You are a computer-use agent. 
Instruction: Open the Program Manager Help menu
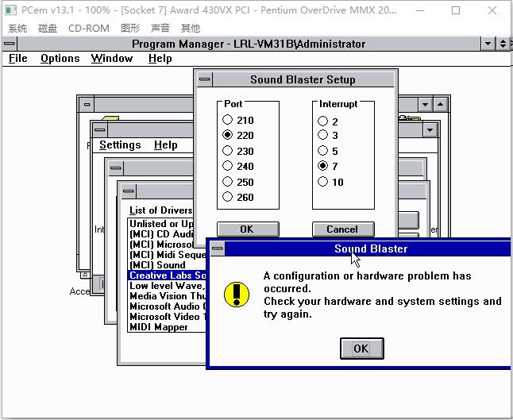pos(160,59)
